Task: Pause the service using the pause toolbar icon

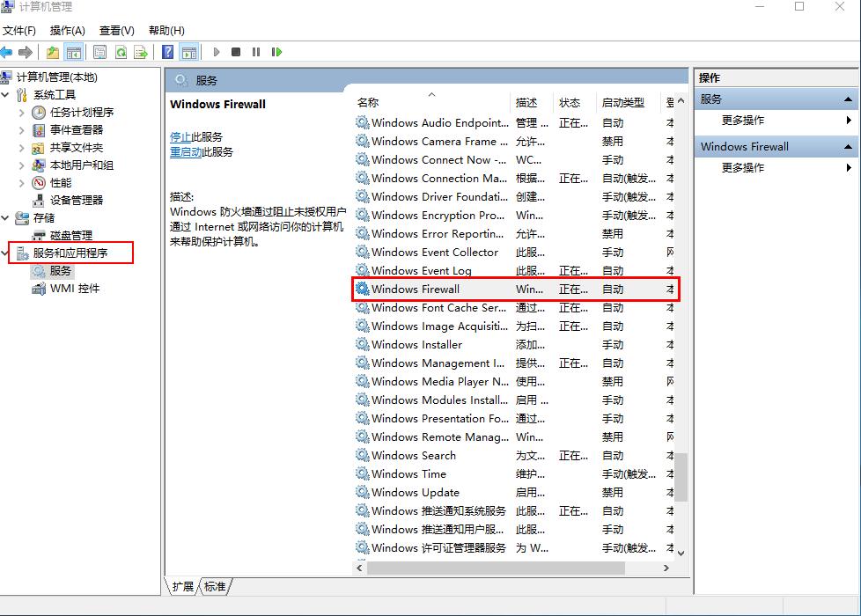Action: pyautogui.click(x=255, y=52)
